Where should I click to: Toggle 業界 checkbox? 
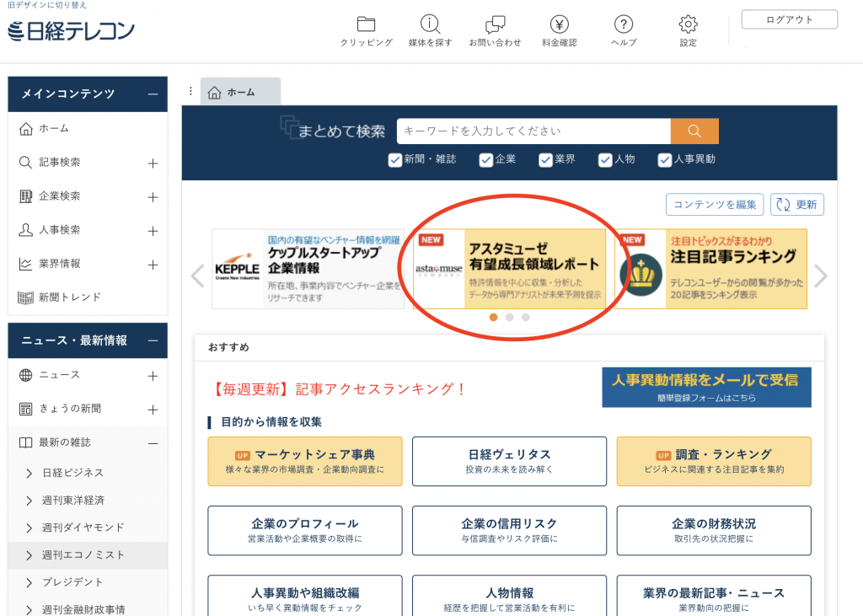(x=545, y=160)
